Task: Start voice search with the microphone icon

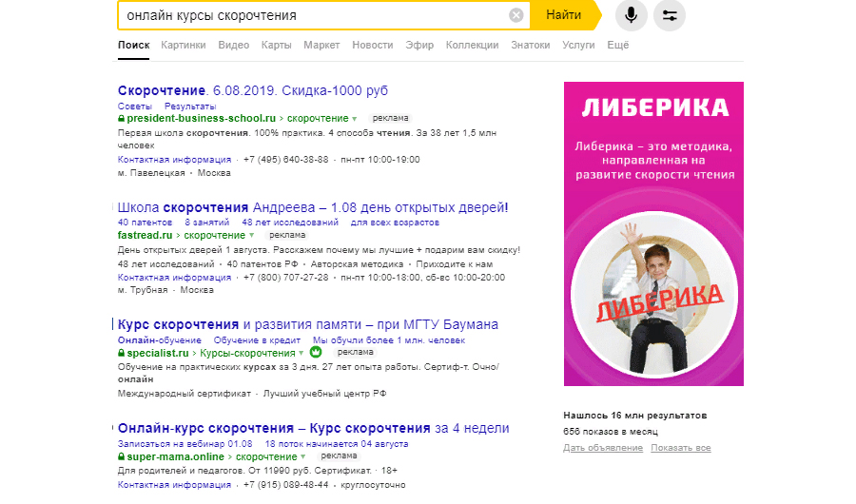Action: coord(630,15)
